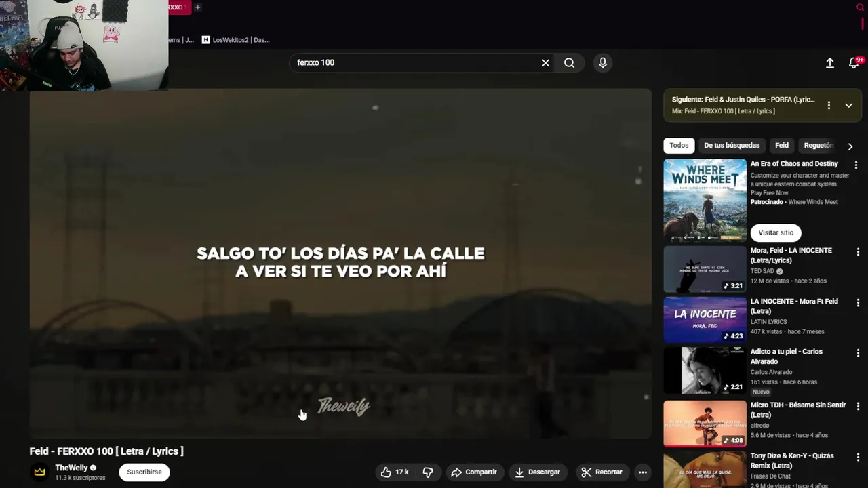Image resolution: width=868 pixels, height=488 pixels.
Task: Open Mora, Feid - LA INOCENTE title
Action: (791, 255)
